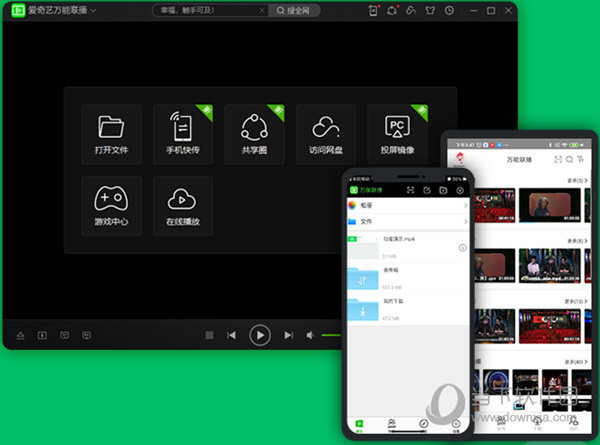This screenshot has height=445, width=600.
Task: Play the tablet video with person on red screen
Action: tap(549, 205)
